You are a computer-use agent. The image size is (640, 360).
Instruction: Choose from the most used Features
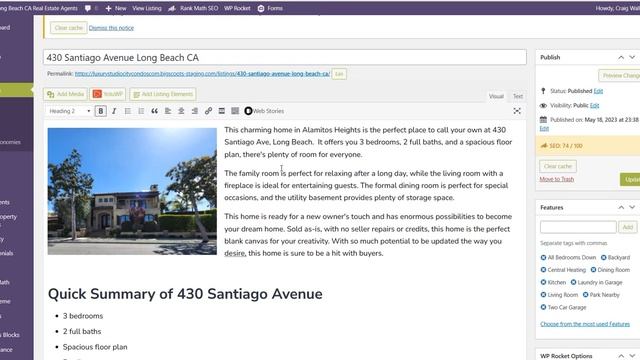tap(585, 324)
